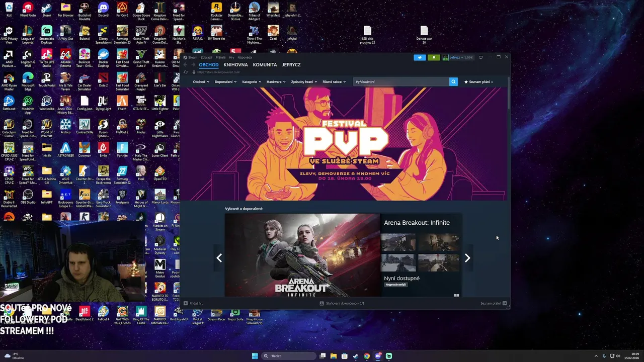This screenshot has width=644, height=362.
Task: Click taskbar Hledat search box
Action: 289,356
